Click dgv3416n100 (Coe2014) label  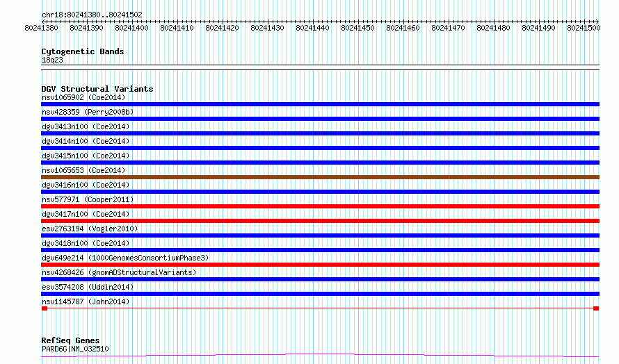(x=86, y=185)
